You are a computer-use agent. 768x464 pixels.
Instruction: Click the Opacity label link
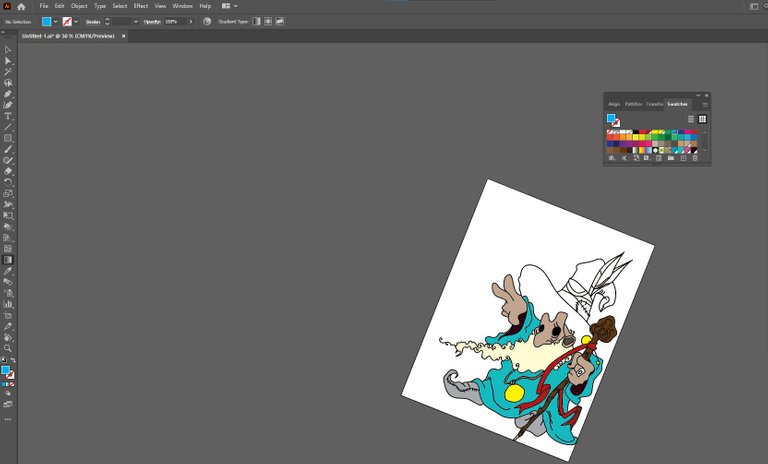[152, 22]
